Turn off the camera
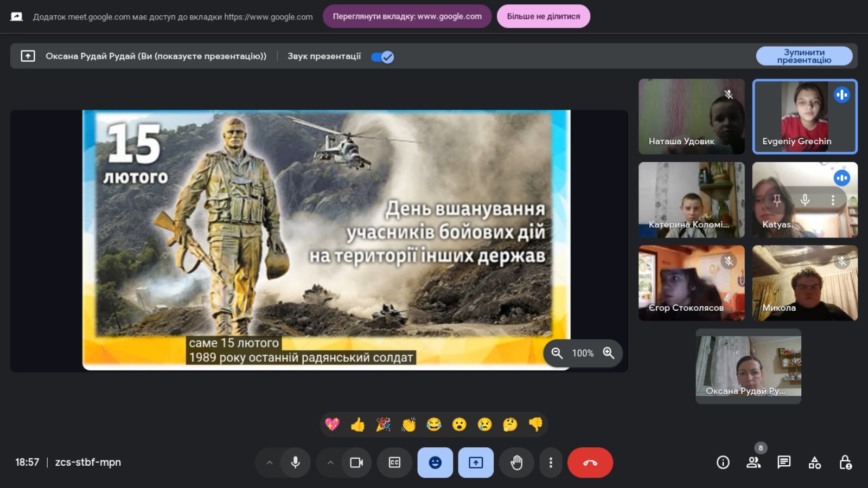This screenshot has width=868, height=488. (x=356, y=463)
